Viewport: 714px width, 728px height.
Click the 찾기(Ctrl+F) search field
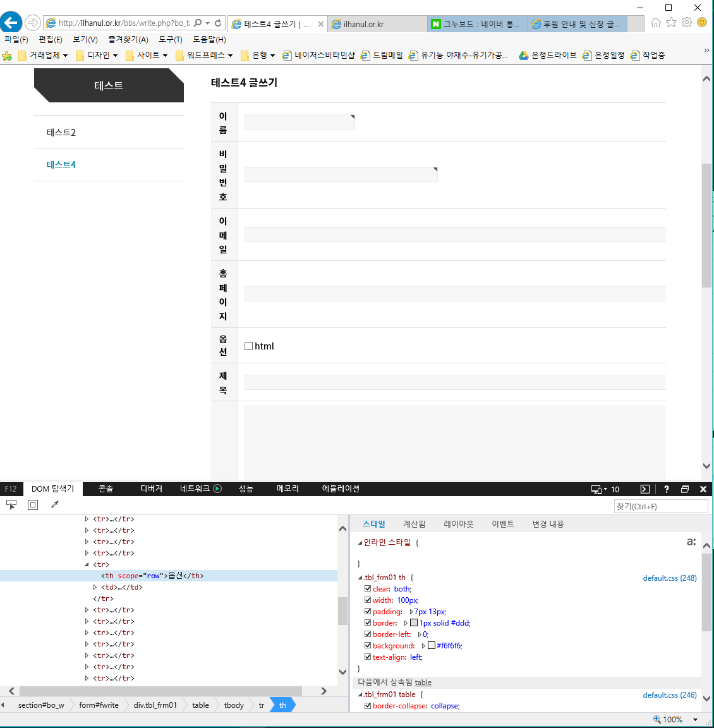click(x=661, y=507)
